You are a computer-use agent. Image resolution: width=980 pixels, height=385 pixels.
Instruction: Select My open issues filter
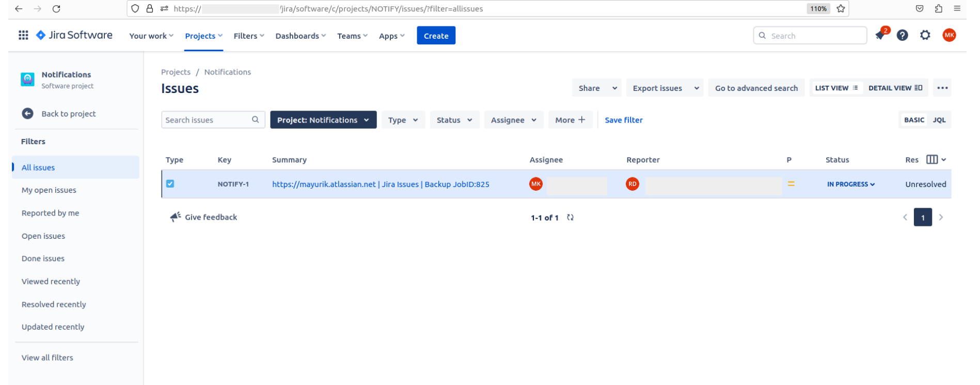click(x=49, y=190)
